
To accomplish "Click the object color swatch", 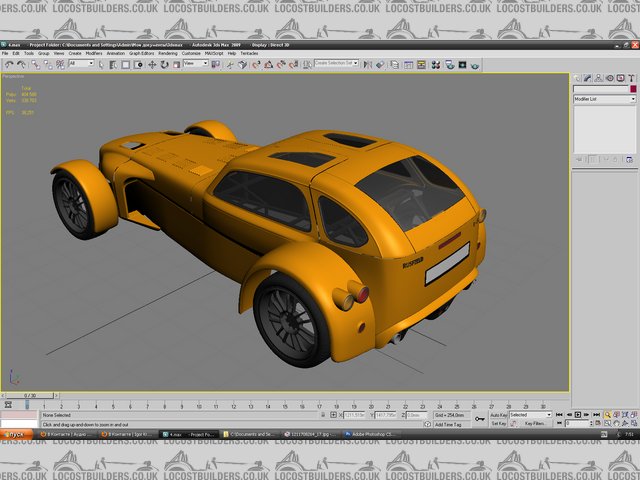I will (631, 89).
